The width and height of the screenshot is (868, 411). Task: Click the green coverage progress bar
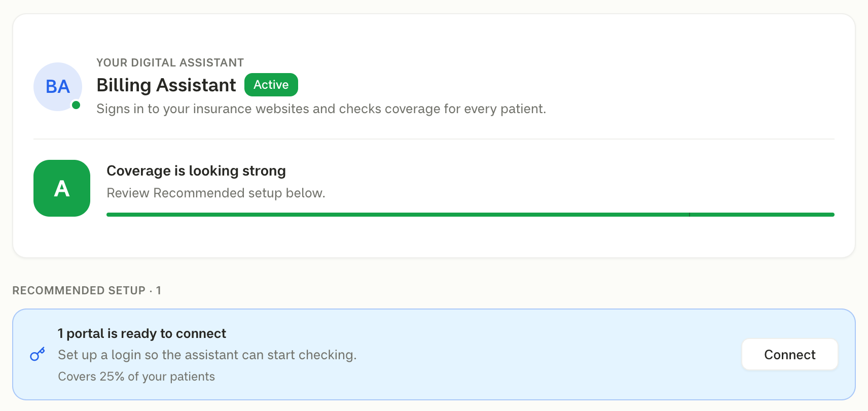(x=471, y=215)
